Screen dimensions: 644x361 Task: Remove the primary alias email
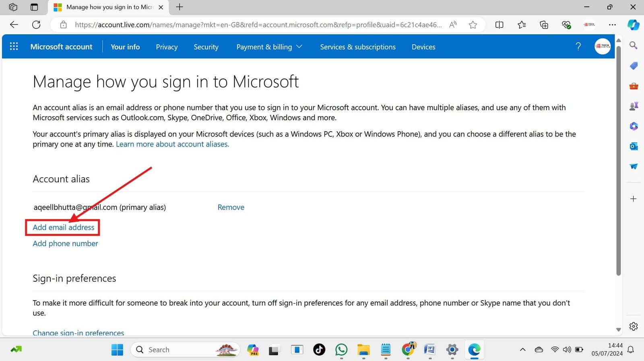[231, 207]
